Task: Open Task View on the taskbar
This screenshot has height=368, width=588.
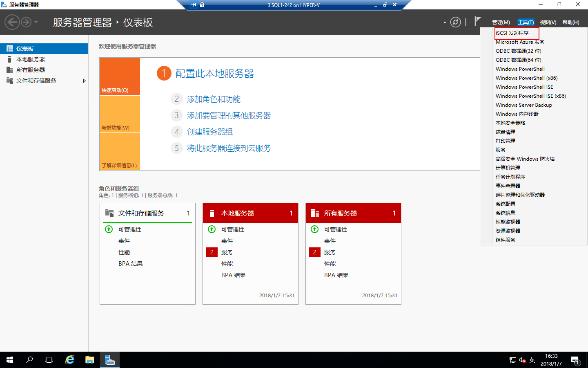Action: [x=49, y=360]
